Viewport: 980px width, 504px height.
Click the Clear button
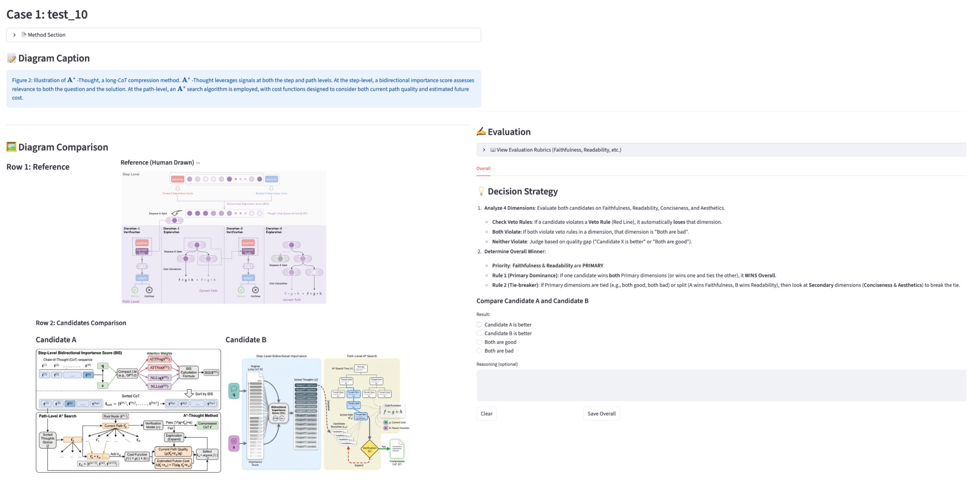486,414
